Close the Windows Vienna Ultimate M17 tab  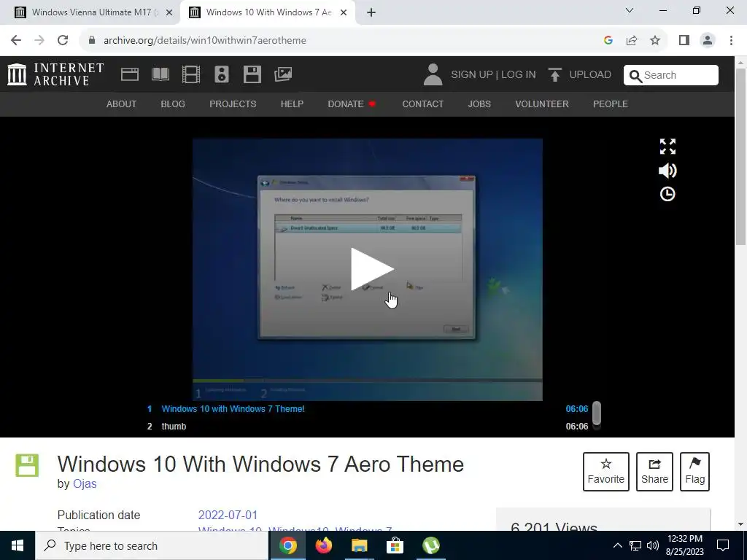[x=169, y=13]
